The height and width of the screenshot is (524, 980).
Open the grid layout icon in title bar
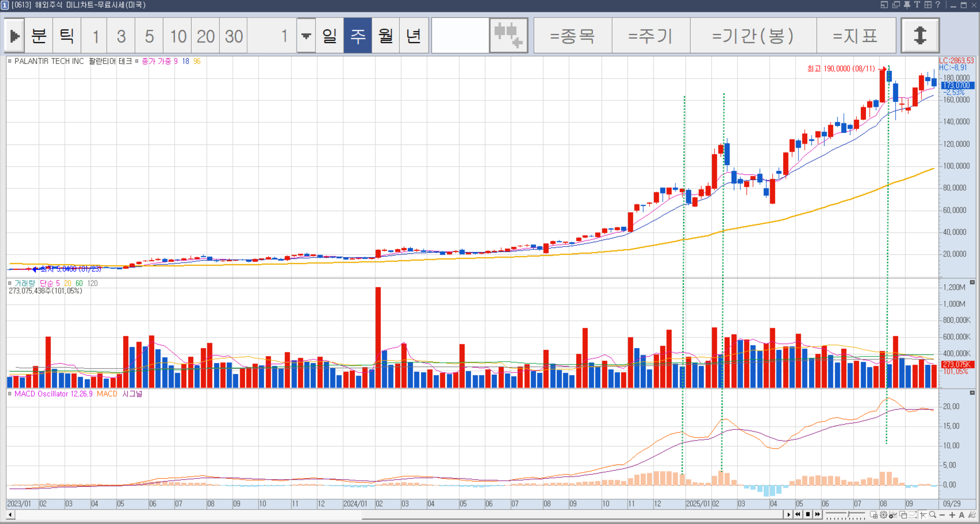927,5
